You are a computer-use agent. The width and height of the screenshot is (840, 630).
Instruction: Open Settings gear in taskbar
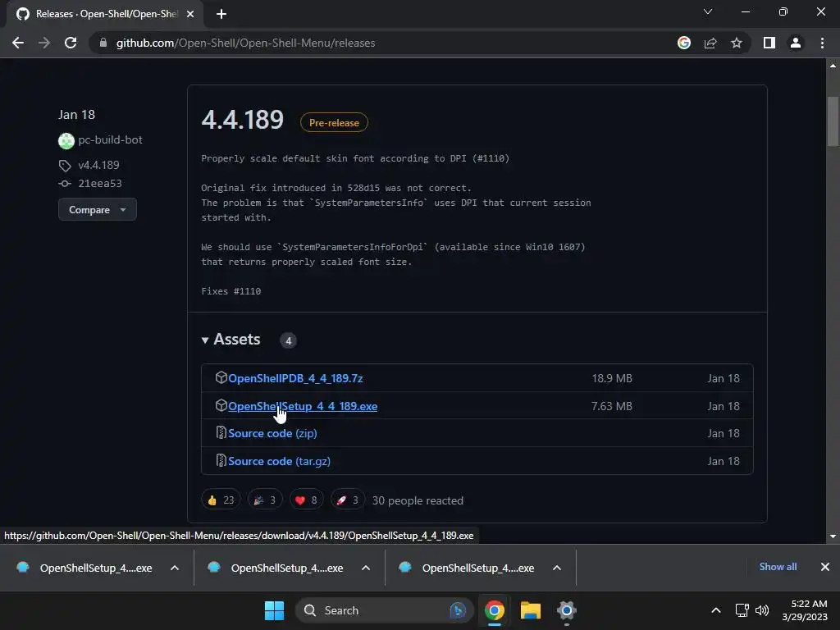pos(566,610)
